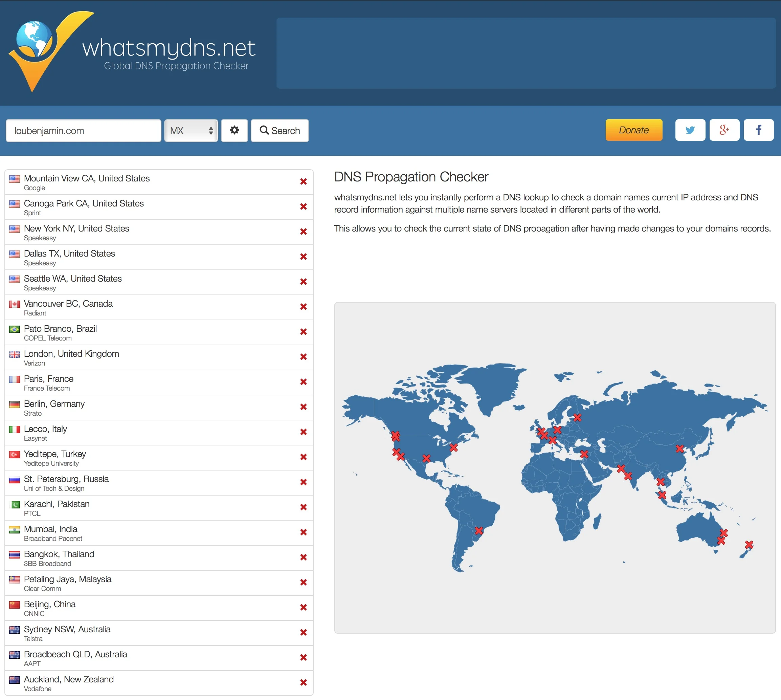Click red X status for Sydney NSW
The height and width of the screenshot is (700, 781).
point(304,632)
